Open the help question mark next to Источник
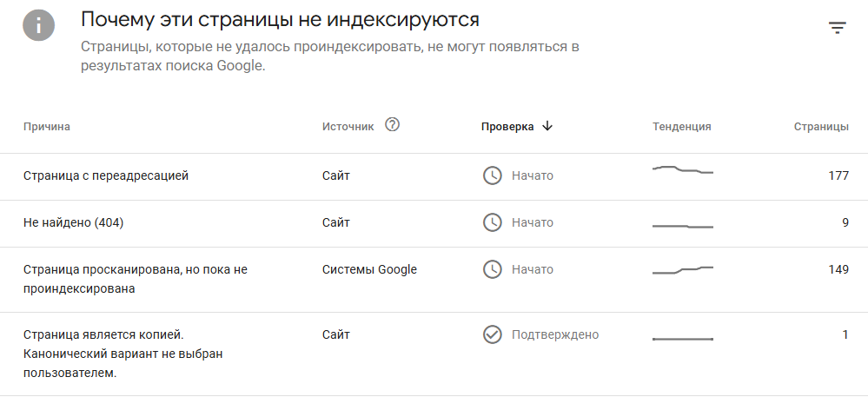 tap(392, 125)
